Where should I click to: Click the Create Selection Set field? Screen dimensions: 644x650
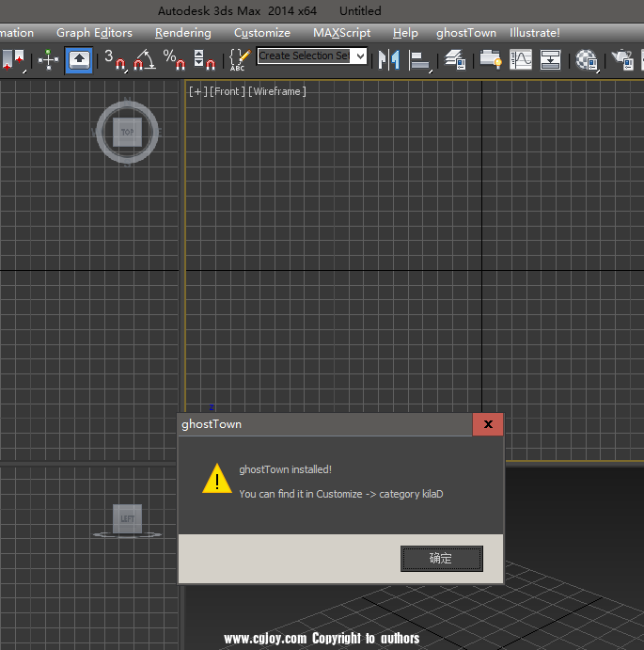305,55
